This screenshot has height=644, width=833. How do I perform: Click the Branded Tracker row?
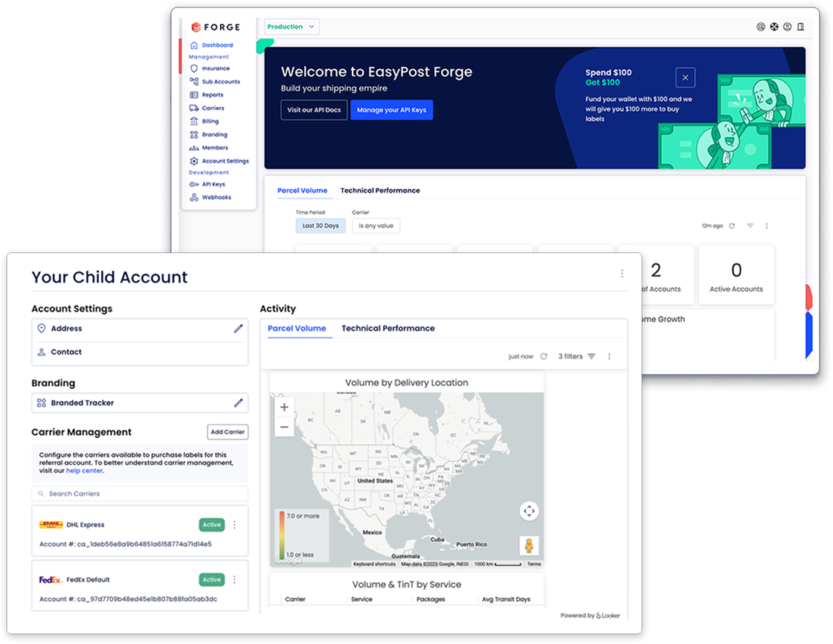140,403
